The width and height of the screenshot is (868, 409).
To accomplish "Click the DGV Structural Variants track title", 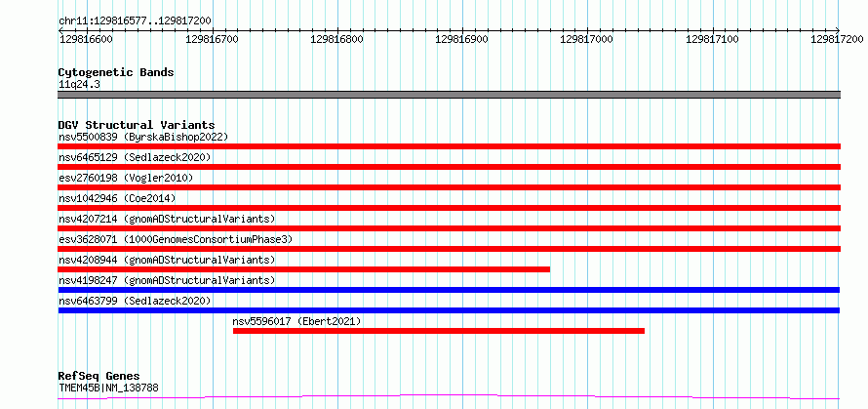I will pos(137,125).
